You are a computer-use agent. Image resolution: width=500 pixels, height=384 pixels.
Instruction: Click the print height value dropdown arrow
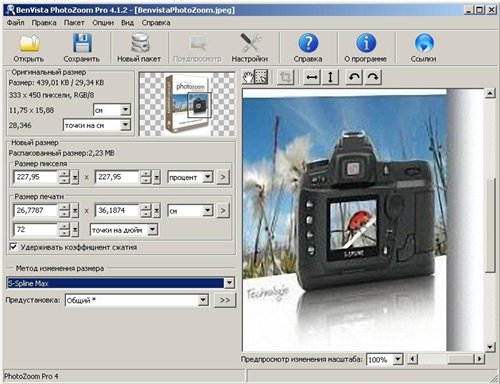pos(156,210)
